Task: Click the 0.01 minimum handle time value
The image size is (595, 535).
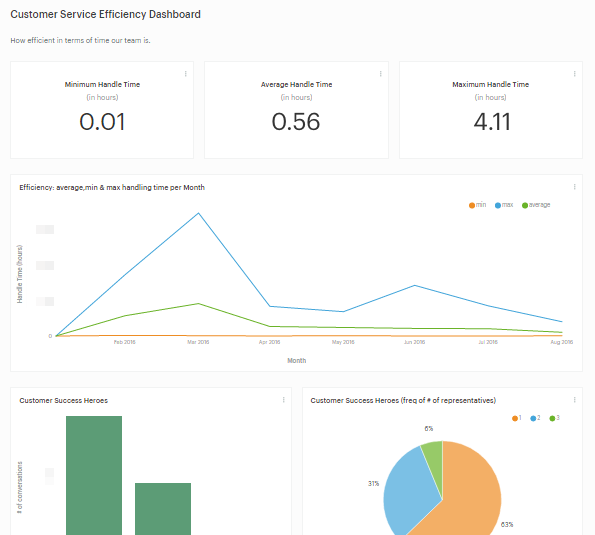Action: [102, 122]
